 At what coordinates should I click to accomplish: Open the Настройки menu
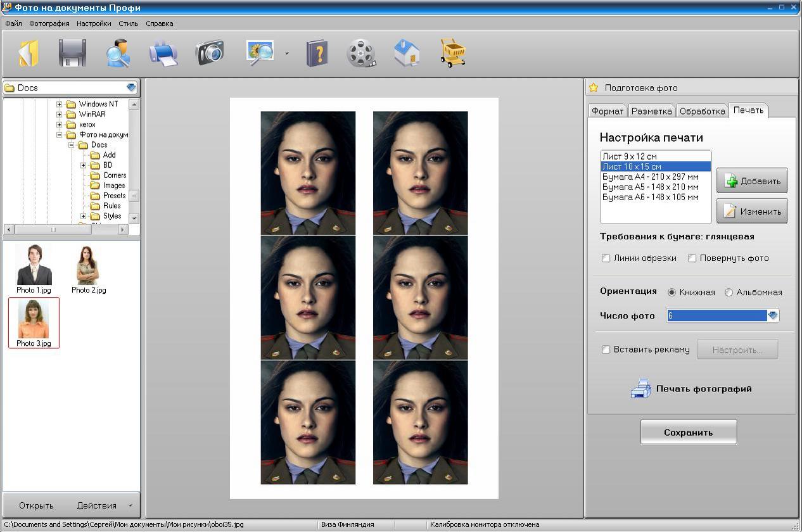[94, 23]
